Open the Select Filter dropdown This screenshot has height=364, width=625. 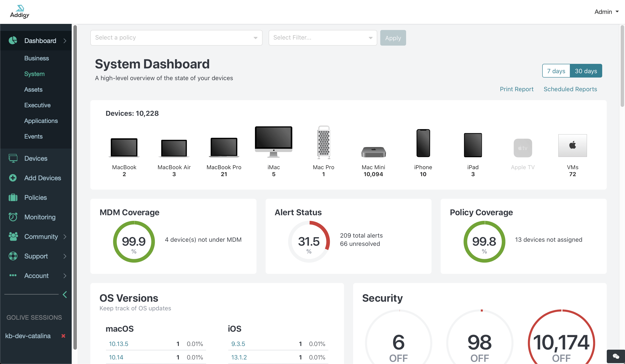coord(323,38)
